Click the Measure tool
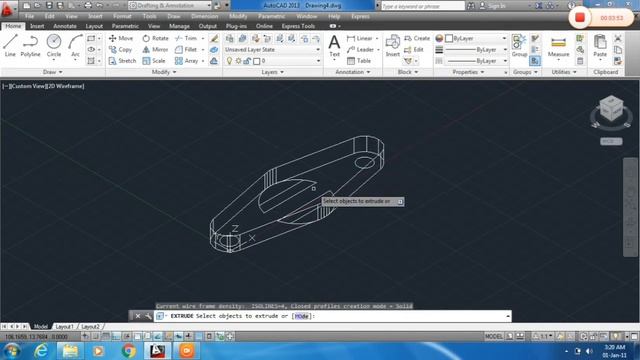Screen dimensions: 640x360 pos(558,46)
